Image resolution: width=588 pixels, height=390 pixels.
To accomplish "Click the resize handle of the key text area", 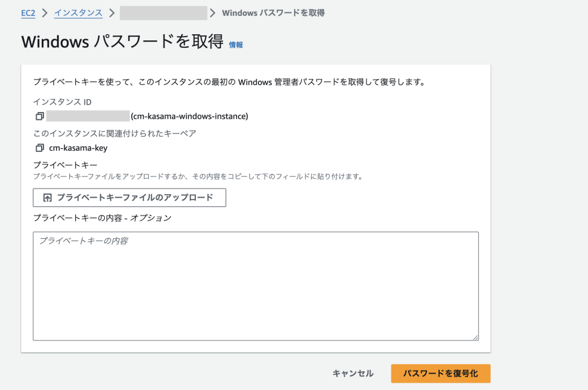I will pos(475,337).
